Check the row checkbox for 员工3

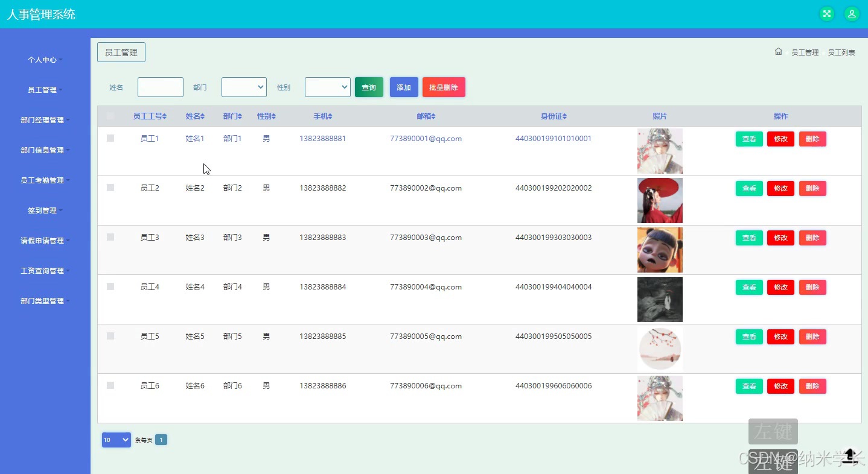[110, 237]
